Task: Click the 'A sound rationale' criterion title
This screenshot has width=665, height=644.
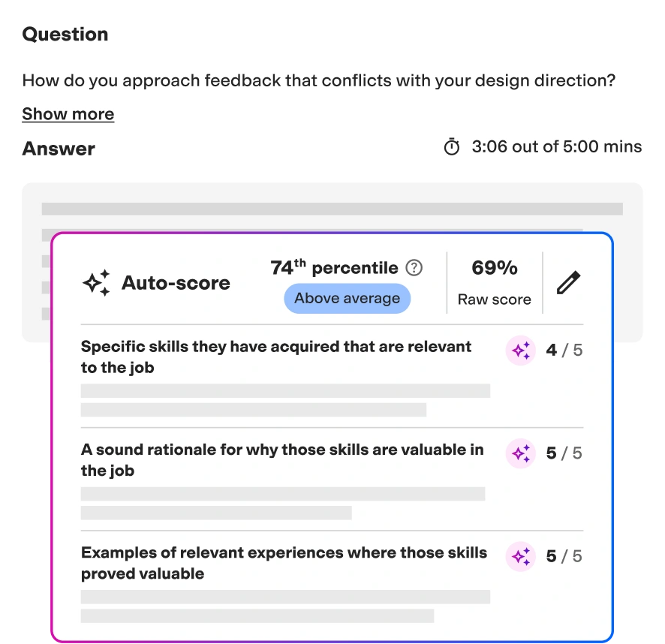Action: pos(282,460)
